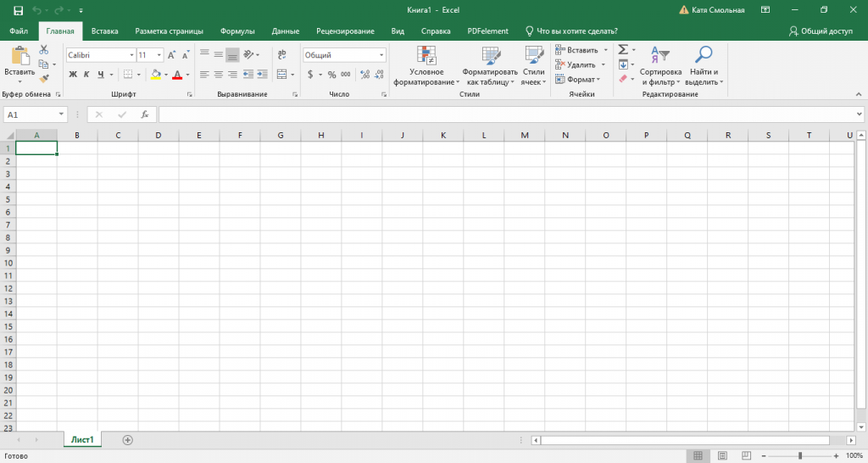Decrease font size with the smaller A icon
Screen dimensions: 868x463
[186, 55]
